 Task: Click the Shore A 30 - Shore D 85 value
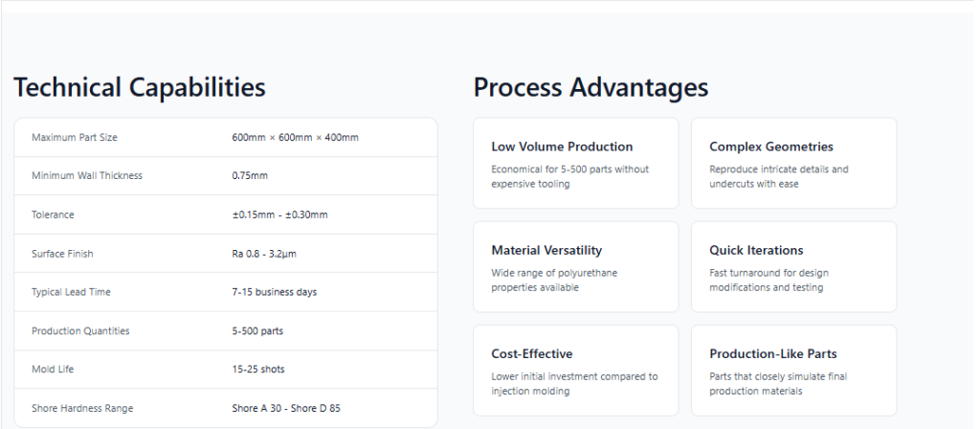286,409
